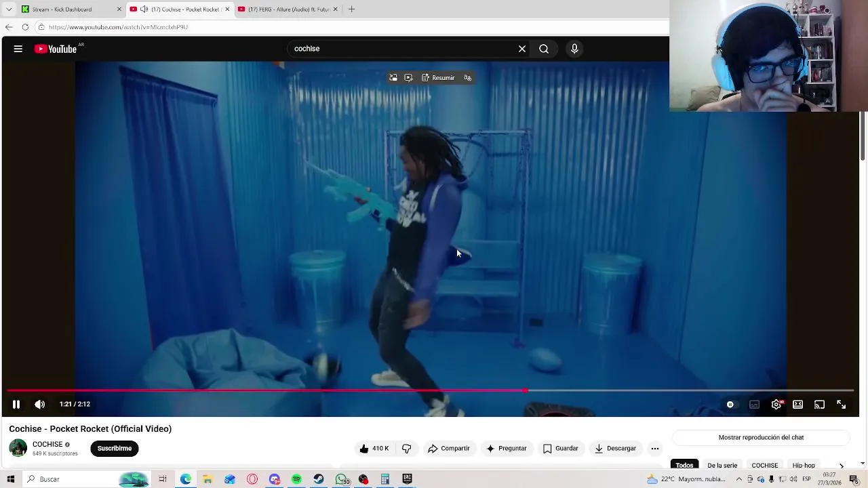Click the URL address bar
Viewport: 868px width, 488px height.
pyautogui.click(x=353, y=27)
